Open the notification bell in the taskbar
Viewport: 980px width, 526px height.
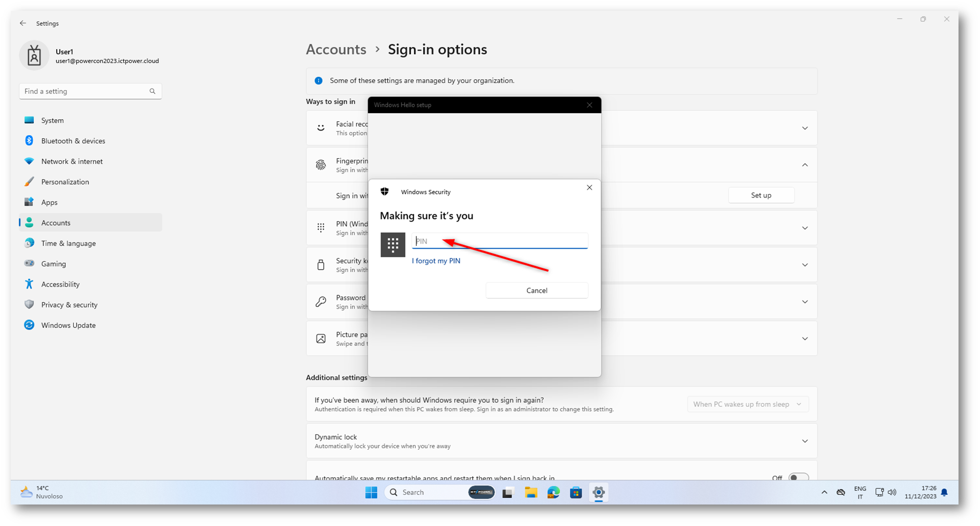pyautogui.click(x=944, y=493)
